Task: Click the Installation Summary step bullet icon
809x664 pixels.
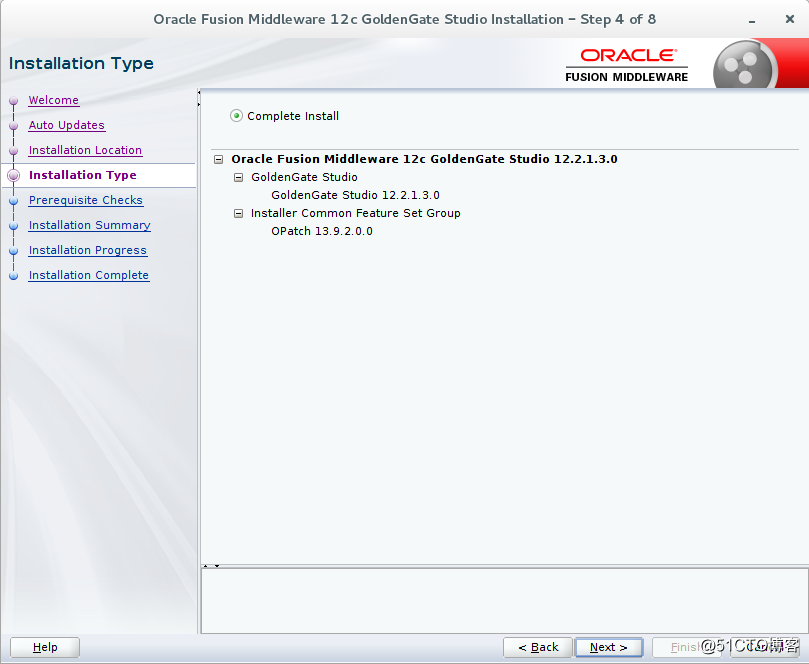Action: coord(14,225)
